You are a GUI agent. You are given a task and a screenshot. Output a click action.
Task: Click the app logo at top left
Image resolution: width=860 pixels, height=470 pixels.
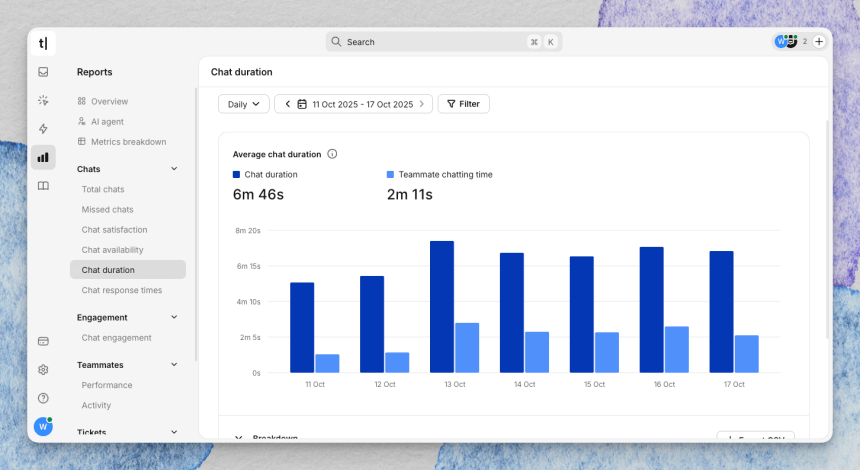pos(43,43)
